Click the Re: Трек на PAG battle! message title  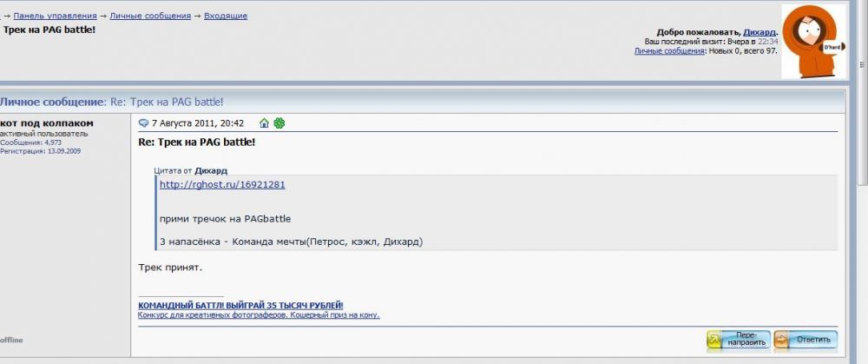click(x=197, y=142)
